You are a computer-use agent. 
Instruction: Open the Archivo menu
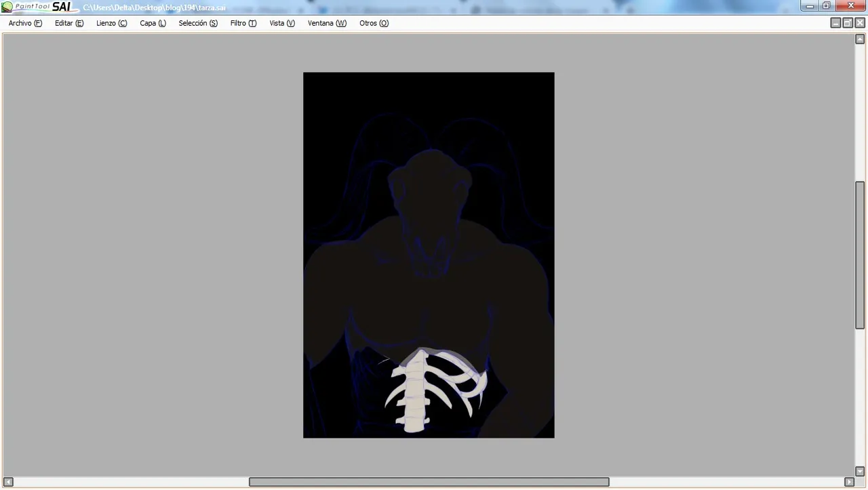(25, 23)
